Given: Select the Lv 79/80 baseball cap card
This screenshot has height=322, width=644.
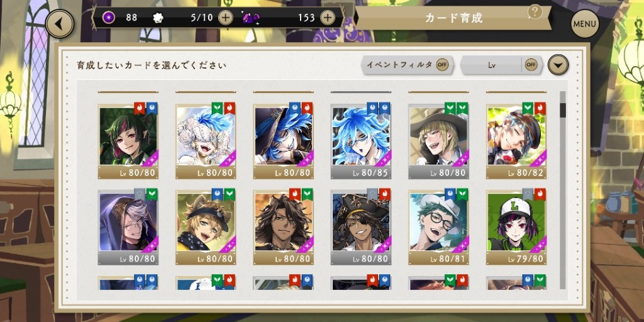Looking at the screenshot, I should click(516, 226).
